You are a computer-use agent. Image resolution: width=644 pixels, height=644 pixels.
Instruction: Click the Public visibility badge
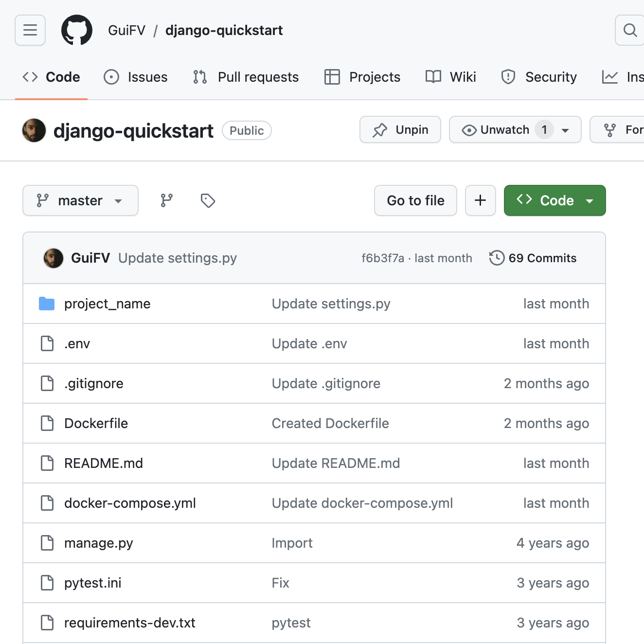[247, 130]
